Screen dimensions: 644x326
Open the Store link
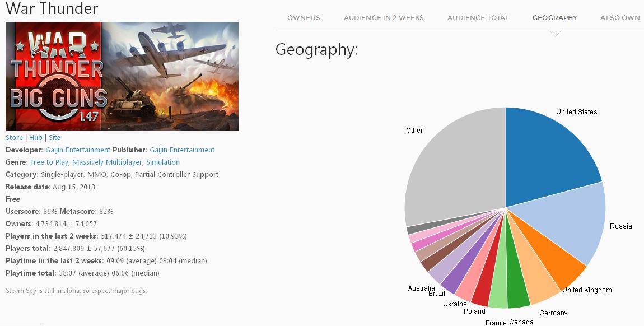pos(14,138)
